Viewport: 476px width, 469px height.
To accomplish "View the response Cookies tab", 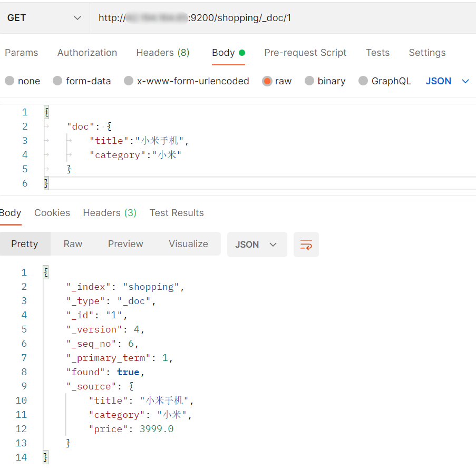I will [x=52, y=213].
